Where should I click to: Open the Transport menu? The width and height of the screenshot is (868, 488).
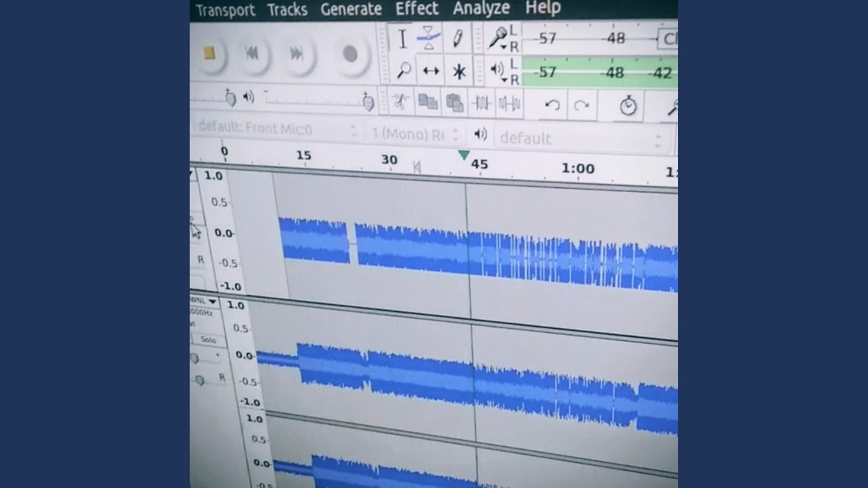coord(225,10)
